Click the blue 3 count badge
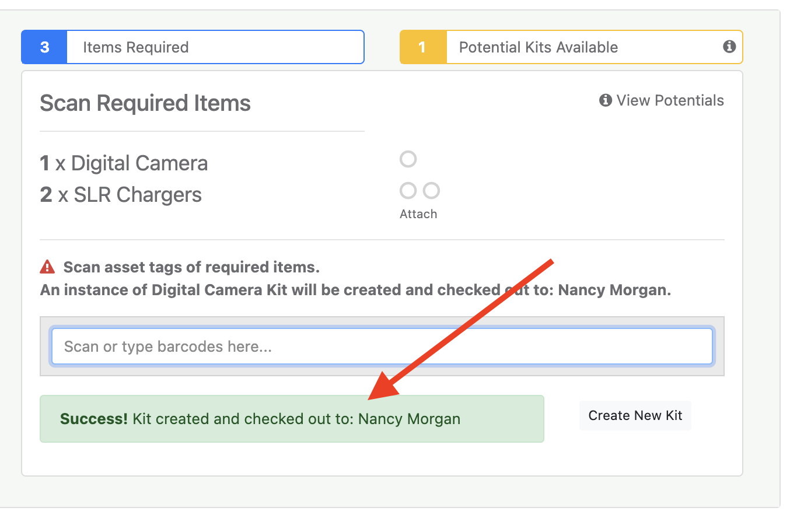 [44, 47]
